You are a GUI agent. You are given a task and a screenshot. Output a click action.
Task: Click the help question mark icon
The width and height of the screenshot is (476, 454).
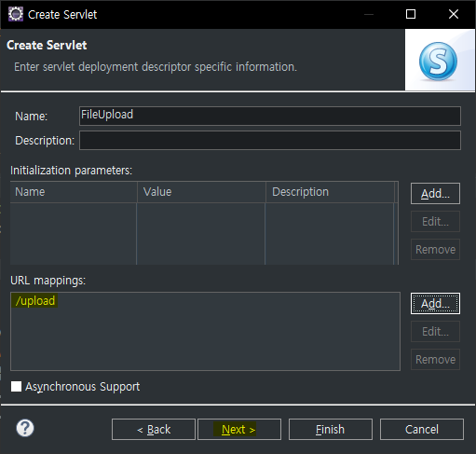(25, 428)
